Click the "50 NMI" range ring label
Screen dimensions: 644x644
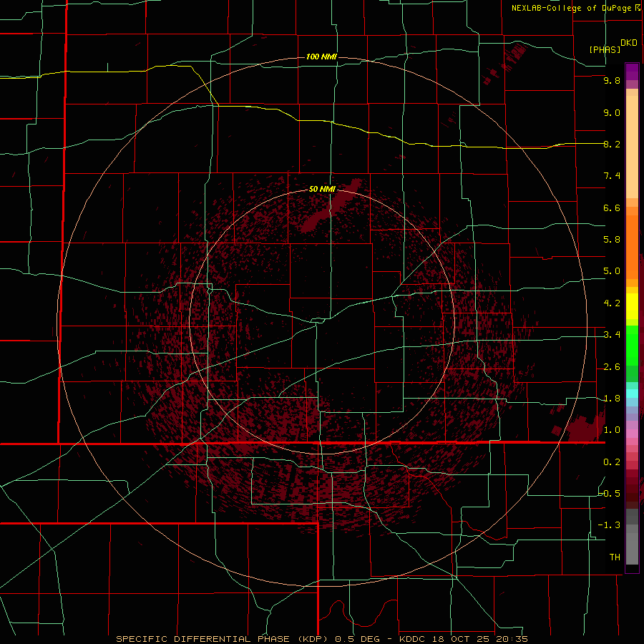coord(322,189)
